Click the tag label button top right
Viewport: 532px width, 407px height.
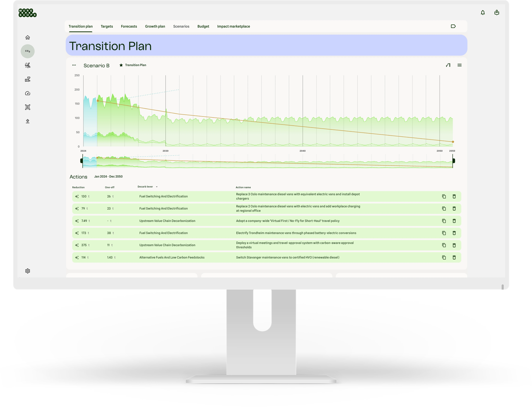click(x=453, y=26)
